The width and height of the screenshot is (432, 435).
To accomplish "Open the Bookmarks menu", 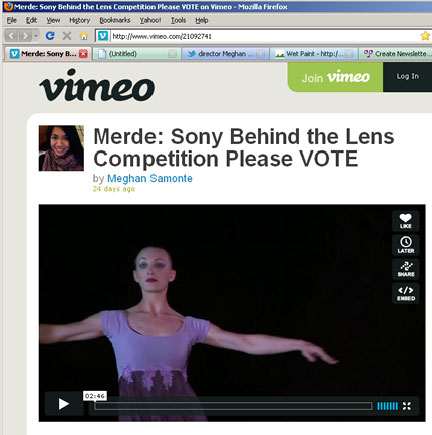I will (115, 20).
